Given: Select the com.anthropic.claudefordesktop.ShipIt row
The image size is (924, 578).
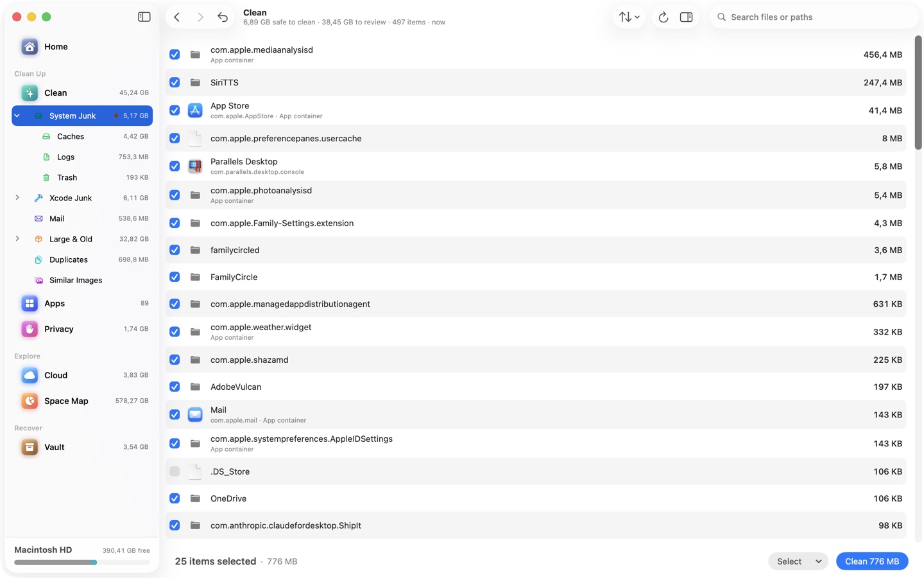Looking at the screenshot, I should (x=536, y=525).
